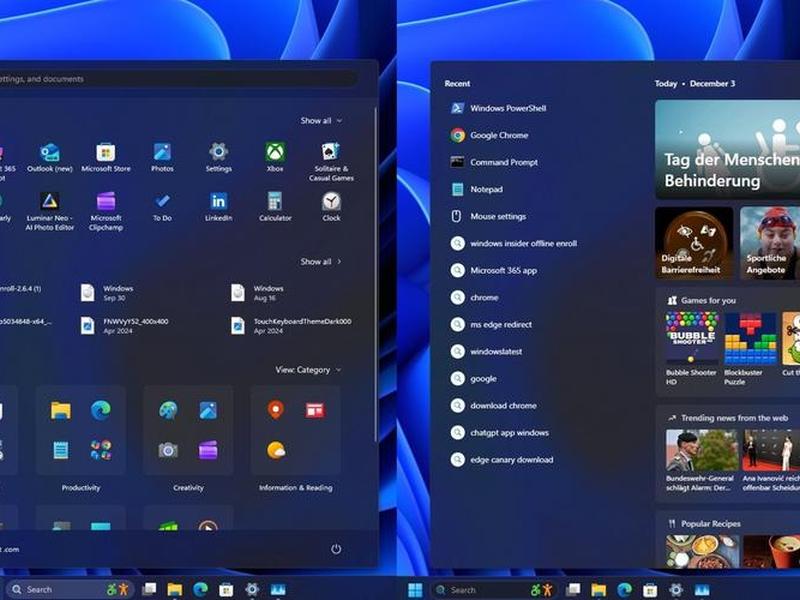
Task: Select recent search windows insider offline enroll
Action: [x=514, y=243]
